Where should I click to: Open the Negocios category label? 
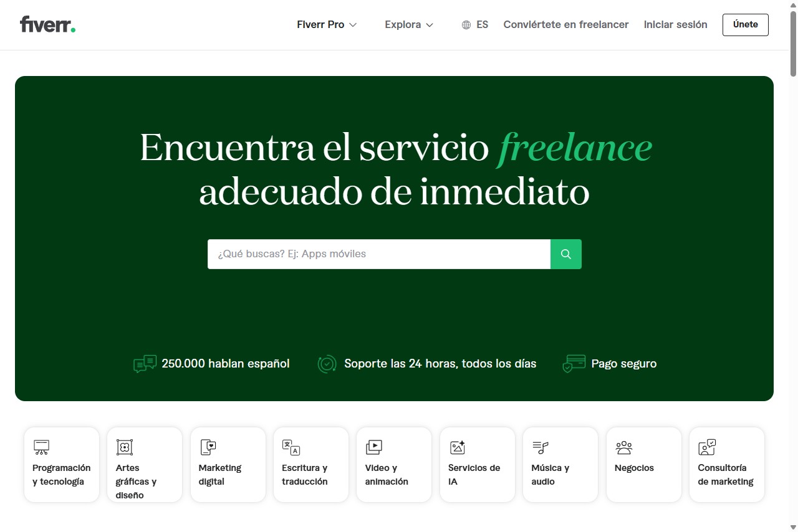pos(634,468)
